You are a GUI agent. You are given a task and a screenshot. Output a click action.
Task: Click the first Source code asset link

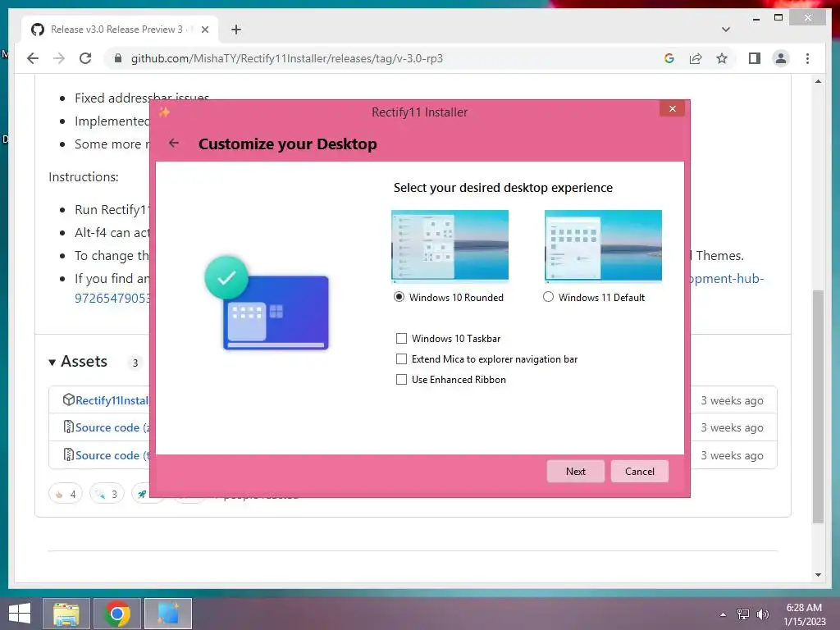pyautogui.click(x=112, y=427)
